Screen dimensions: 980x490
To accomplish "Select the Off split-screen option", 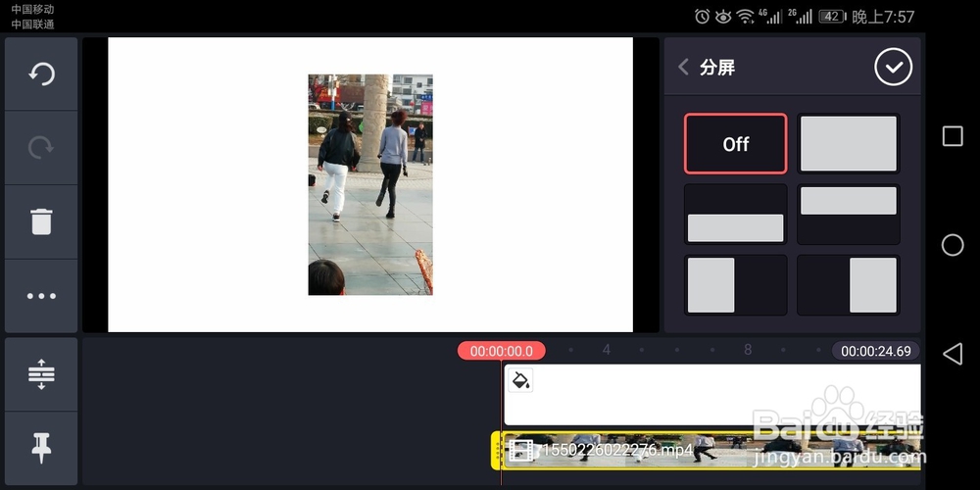I will pos(736,144).
